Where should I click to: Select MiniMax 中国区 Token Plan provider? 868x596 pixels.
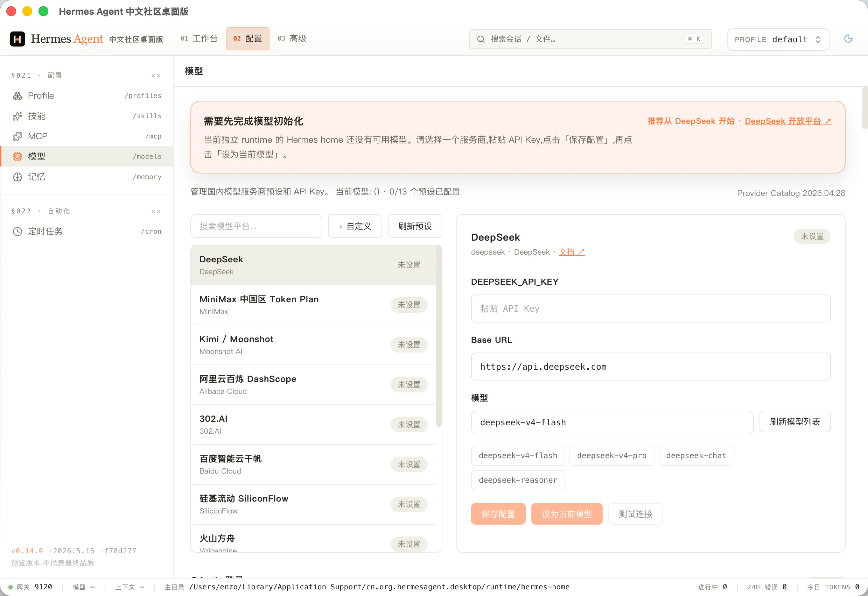point(313,305)
